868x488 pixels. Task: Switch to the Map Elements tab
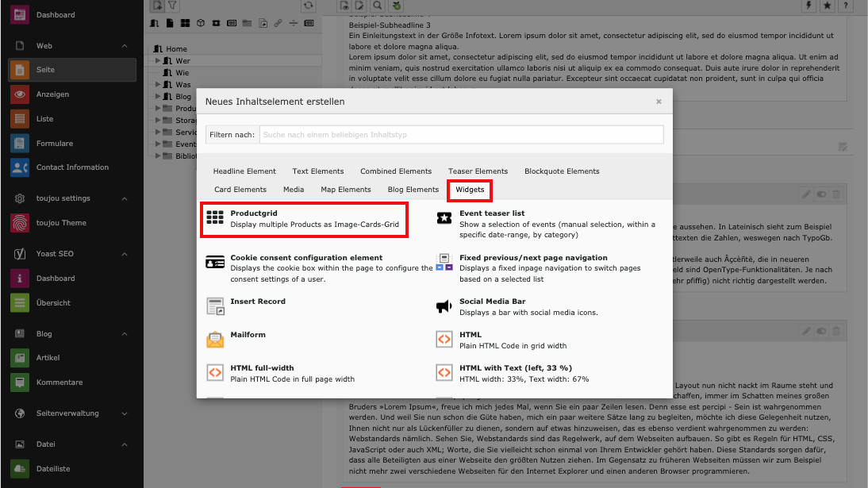tap(345, 190)
